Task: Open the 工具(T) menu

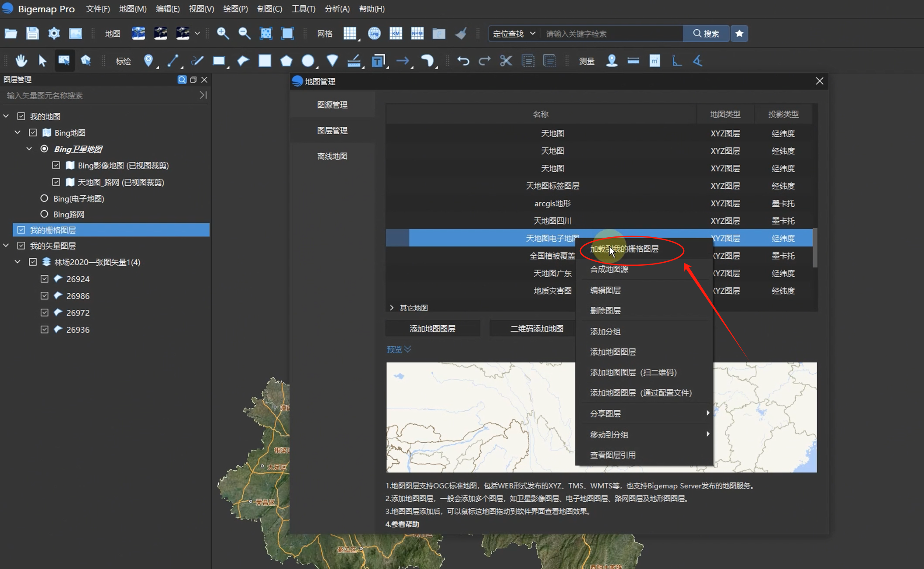Action: [x=303, y=8]
